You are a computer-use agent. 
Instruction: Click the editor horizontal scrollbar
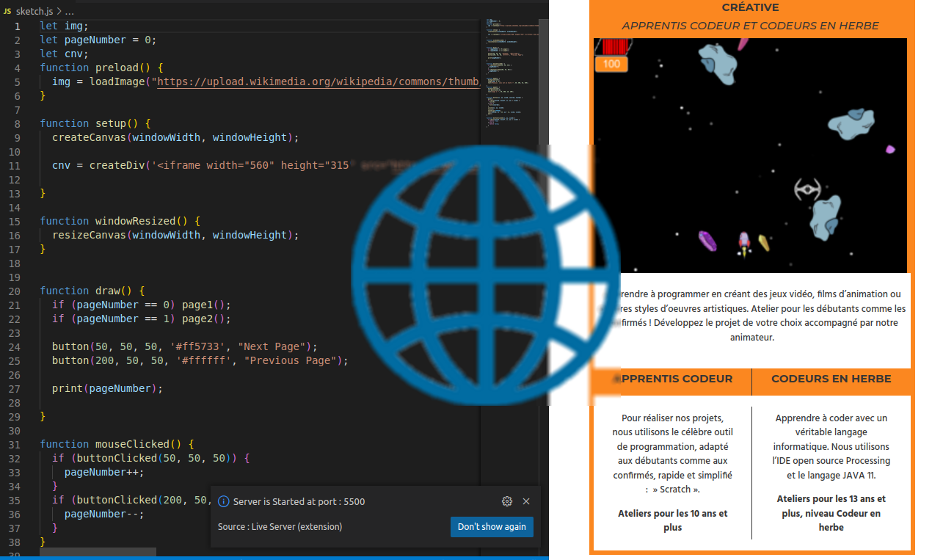(x=98, y=551)
